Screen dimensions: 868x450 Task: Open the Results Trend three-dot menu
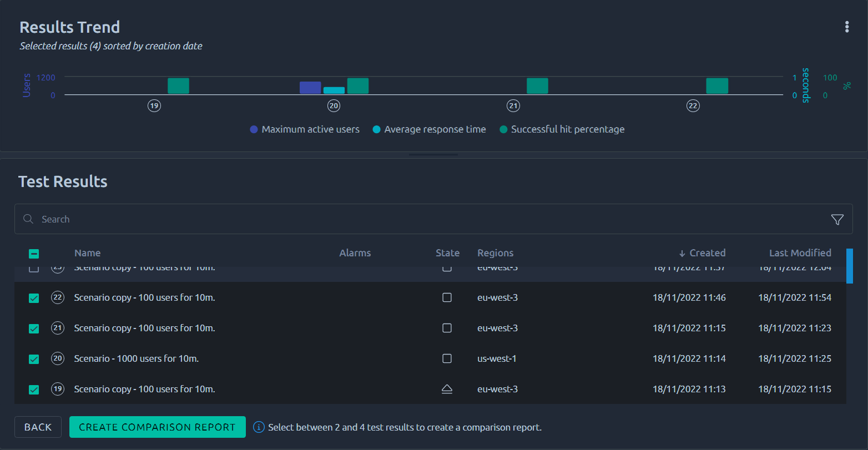click(x=846, y=27)
